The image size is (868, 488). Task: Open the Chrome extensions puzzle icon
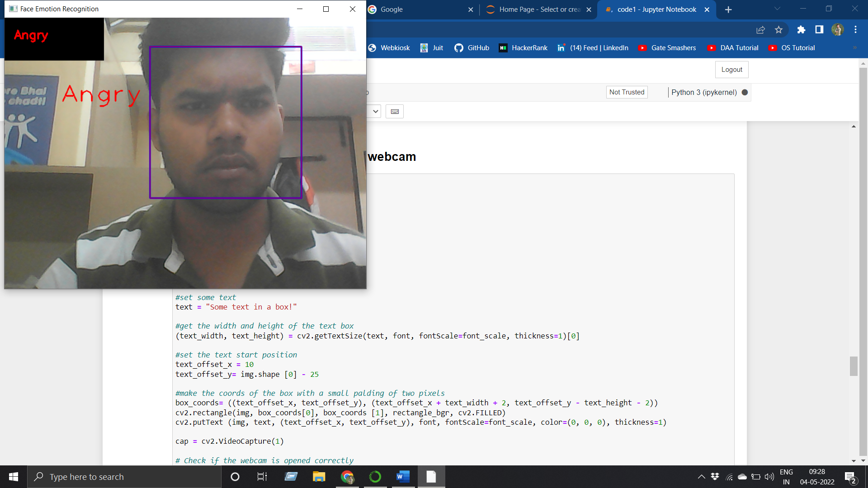pos(801,30)
